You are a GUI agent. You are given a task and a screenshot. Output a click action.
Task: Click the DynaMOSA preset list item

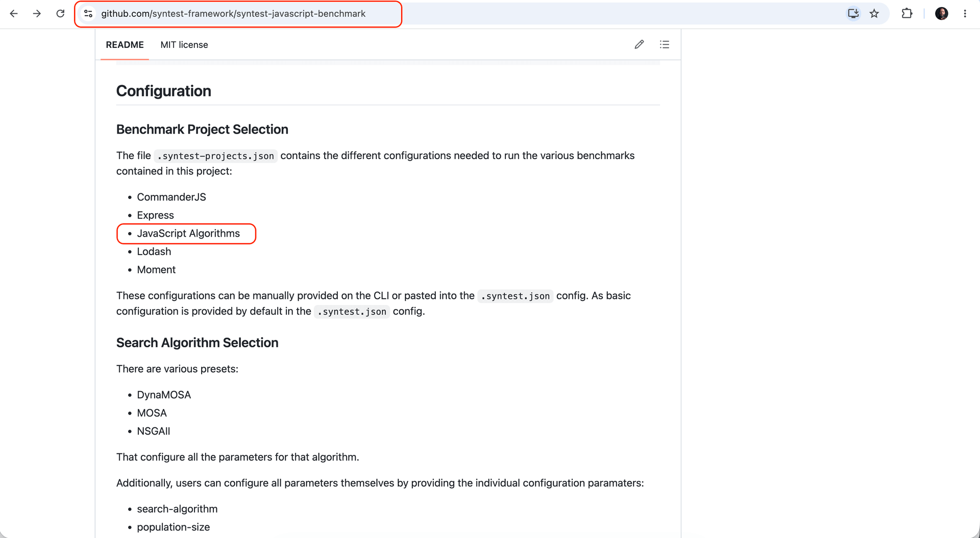[x=164, y=395]
